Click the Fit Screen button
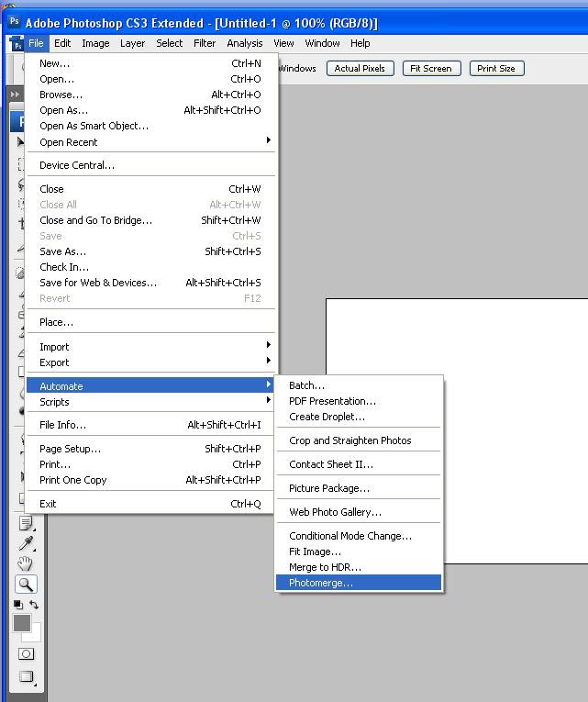The image size is (588, 702). point(431,69)
